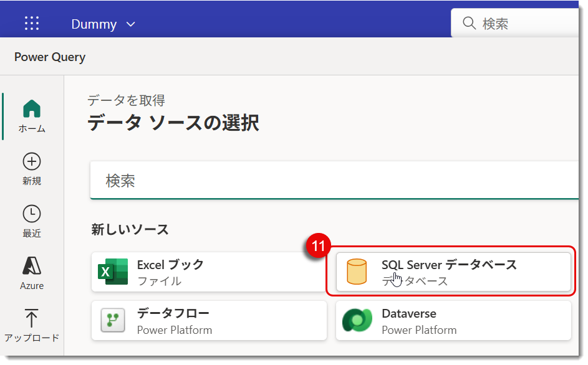This screenshot has width=588, height=365.
Task: Select the データフロー Power Platform card
Action: [209, 321]
